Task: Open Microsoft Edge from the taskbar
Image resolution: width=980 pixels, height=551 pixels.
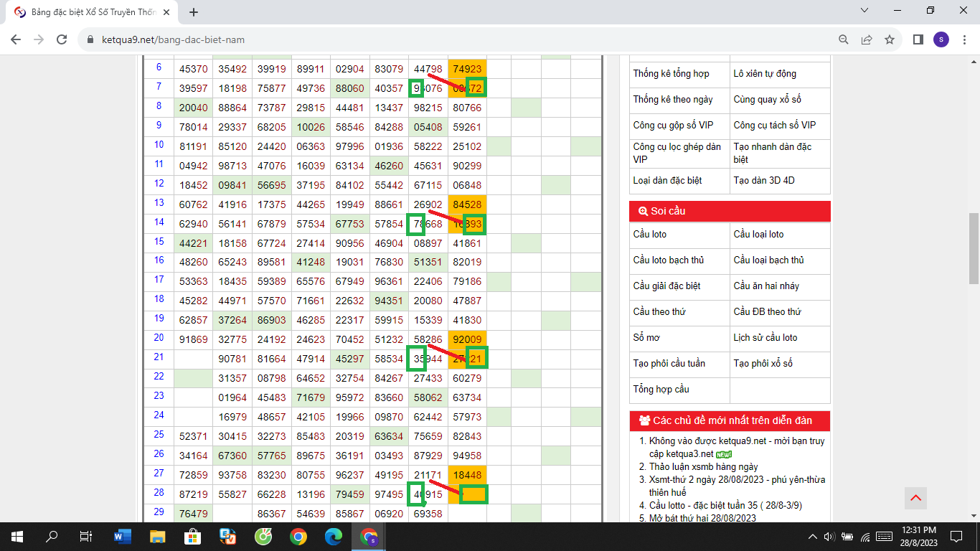Action: pos(334,536)
